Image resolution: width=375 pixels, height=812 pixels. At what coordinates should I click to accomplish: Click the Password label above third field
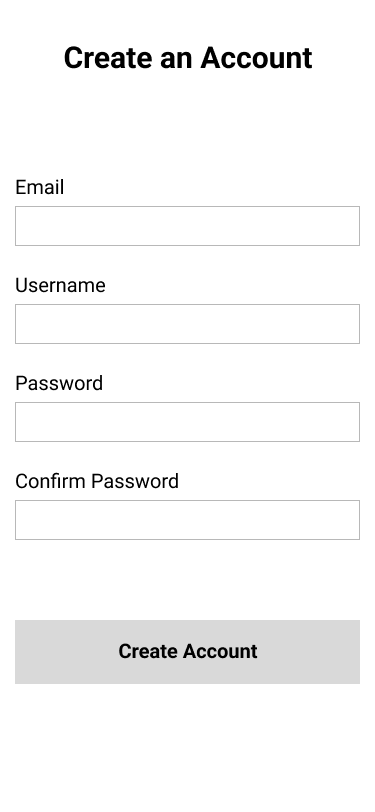pyautogui.click(x=59, y=383)
